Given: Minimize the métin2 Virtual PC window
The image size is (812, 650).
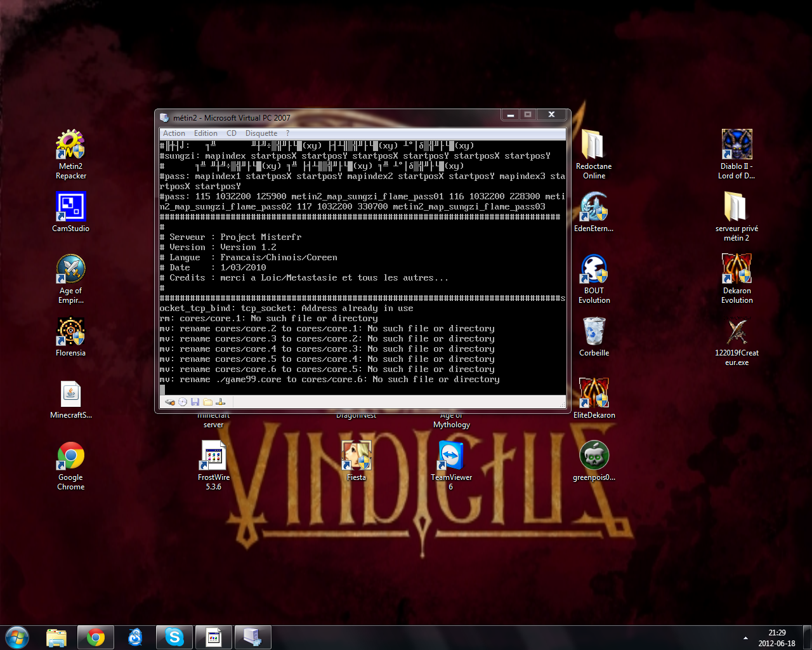Looking at the screenshot, I should point(510,115).
